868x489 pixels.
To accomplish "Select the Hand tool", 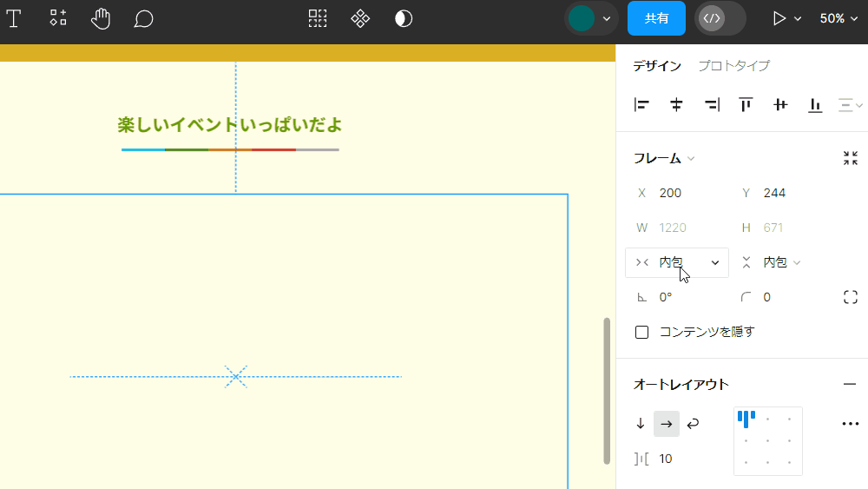I will (x=101, y=18).
